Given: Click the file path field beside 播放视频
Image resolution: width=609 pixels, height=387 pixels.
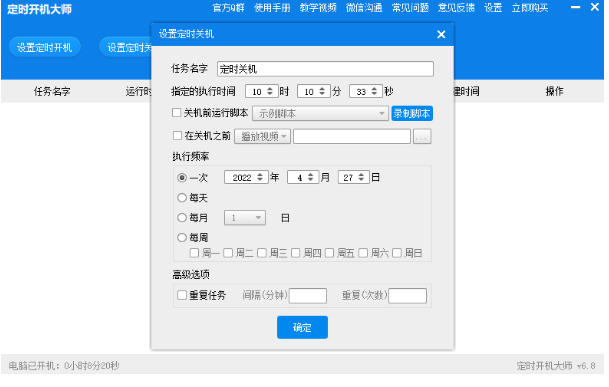Looking at the screenshot, I should (352, 136).
